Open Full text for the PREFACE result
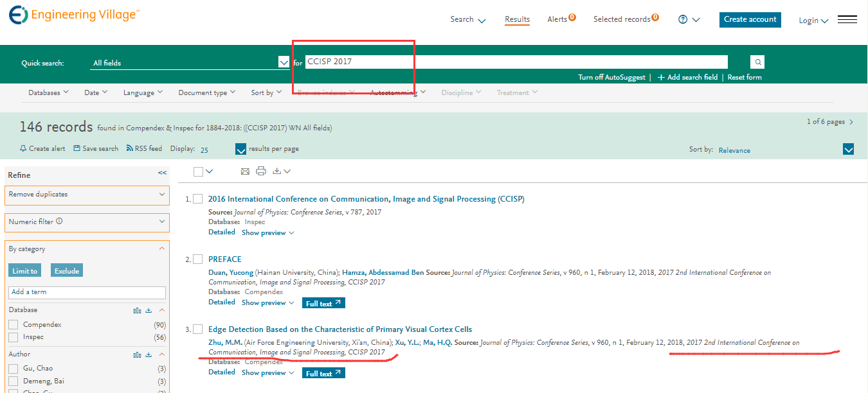The height and width of the screenshot is (393, 868). coord(323,303)
